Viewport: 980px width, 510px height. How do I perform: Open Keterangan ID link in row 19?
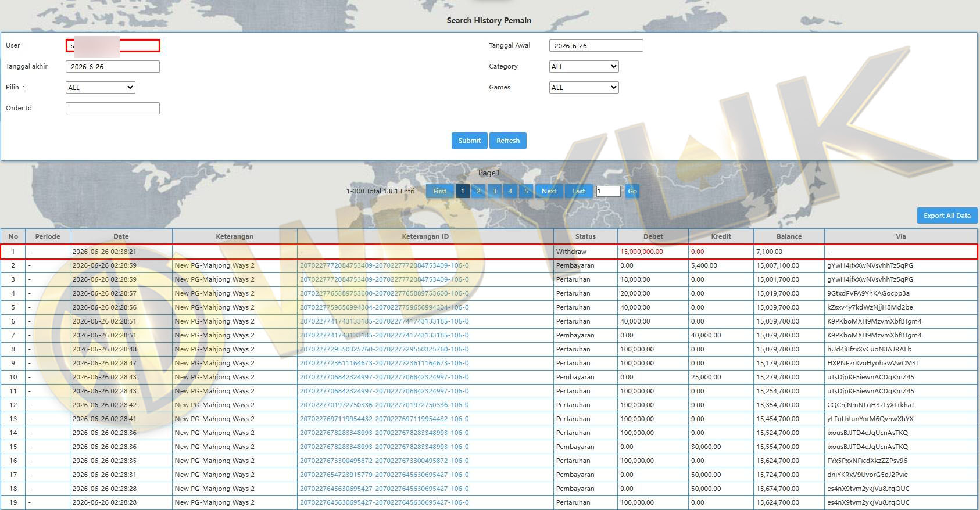(384, 502)
